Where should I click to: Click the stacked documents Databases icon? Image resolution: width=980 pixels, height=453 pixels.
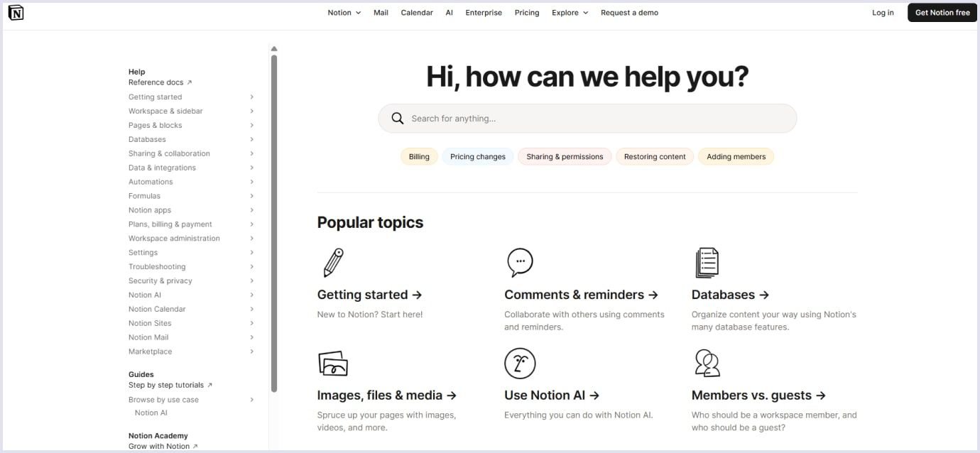pos(707,263)
